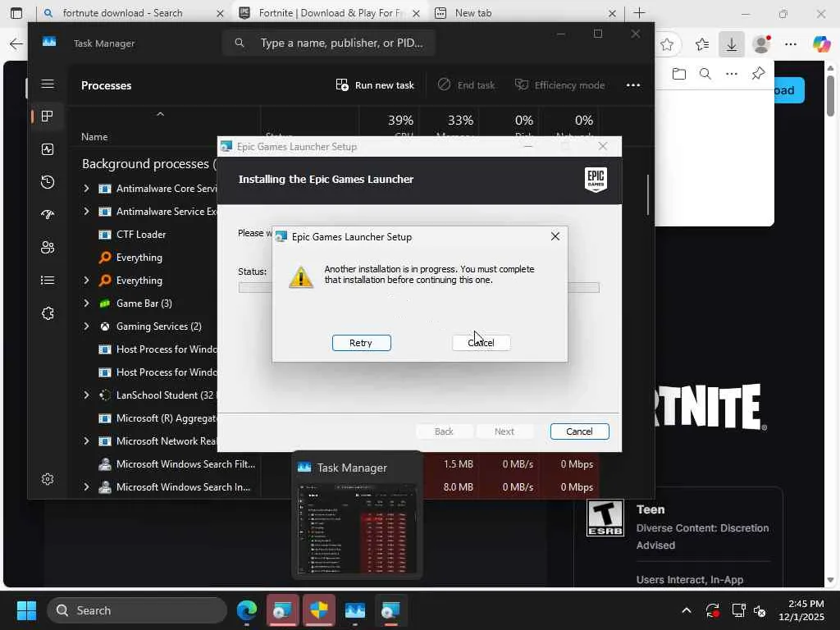Image resolution: width=840 pixels, height=630 pixels.
Task: Click Retry in the setup warning dialog
Action: (362, 343)
